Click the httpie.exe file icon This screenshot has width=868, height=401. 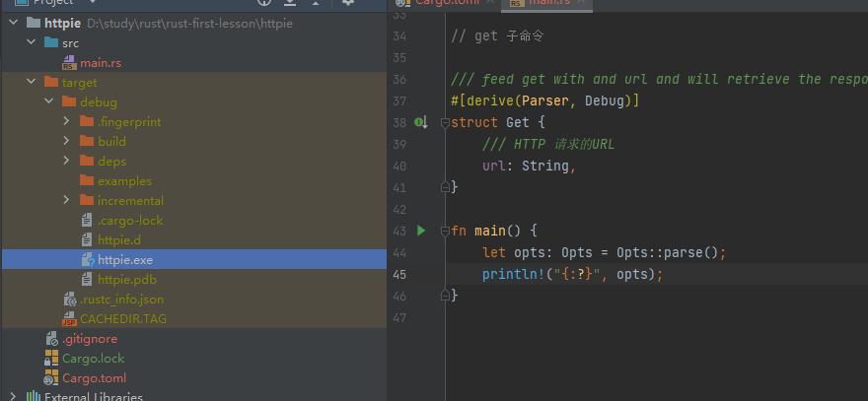88,259
